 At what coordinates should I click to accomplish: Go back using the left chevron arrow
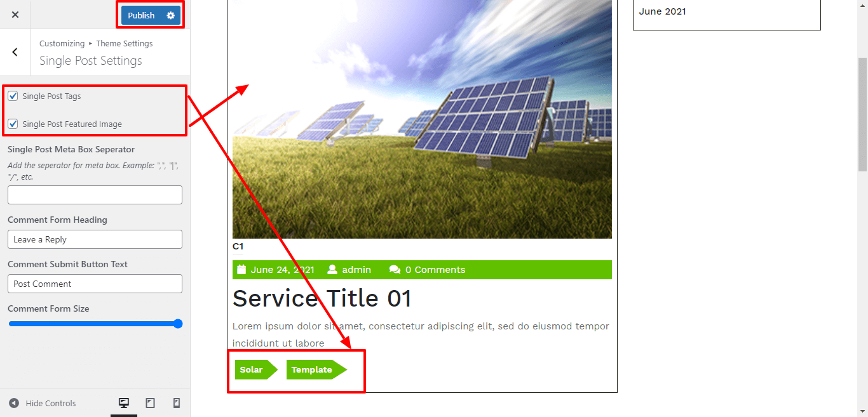[15, 52]
